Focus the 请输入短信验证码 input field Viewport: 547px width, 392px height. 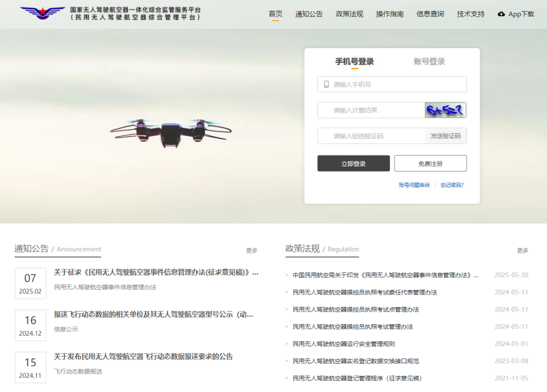click(372, 136)
